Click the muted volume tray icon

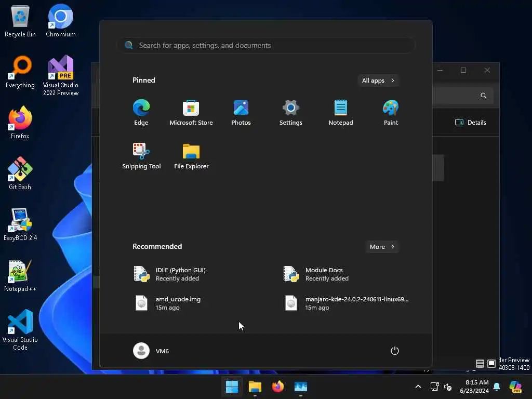pyautogui.click(x=448, y=387)
